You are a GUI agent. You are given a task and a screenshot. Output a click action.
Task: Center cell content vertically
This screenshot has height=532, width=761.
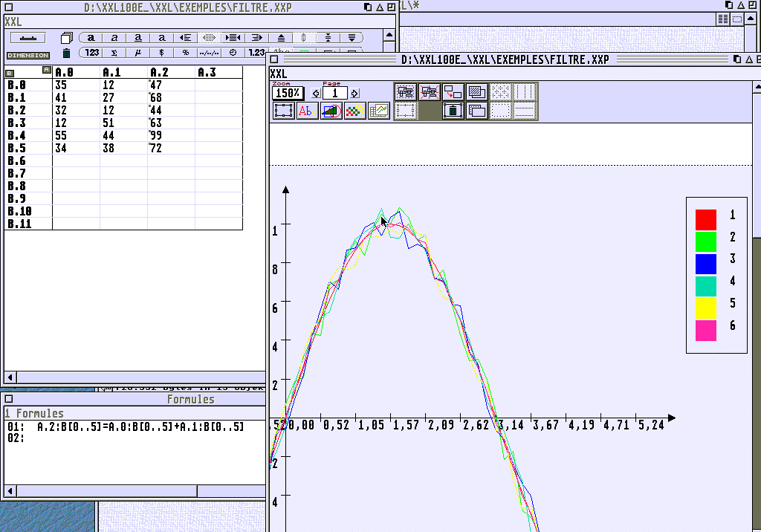pyautogui.click(x=328, y=37)
